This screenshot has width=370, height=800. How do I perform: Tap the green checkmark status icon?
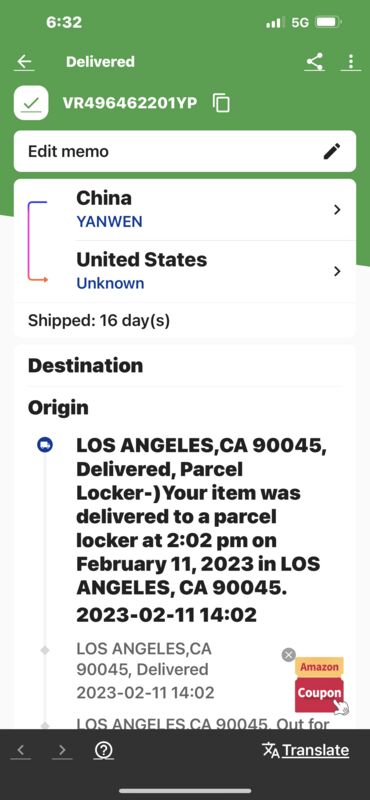point(31,103)
